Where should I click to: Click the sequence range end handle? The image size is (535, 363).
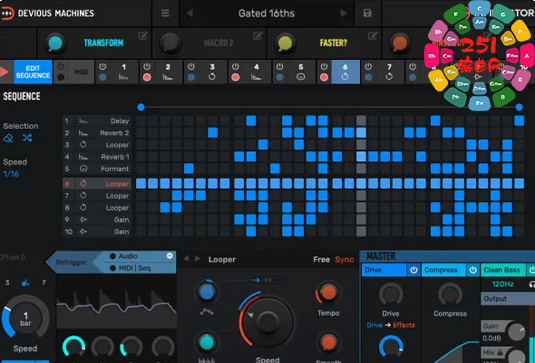[519, 107]
